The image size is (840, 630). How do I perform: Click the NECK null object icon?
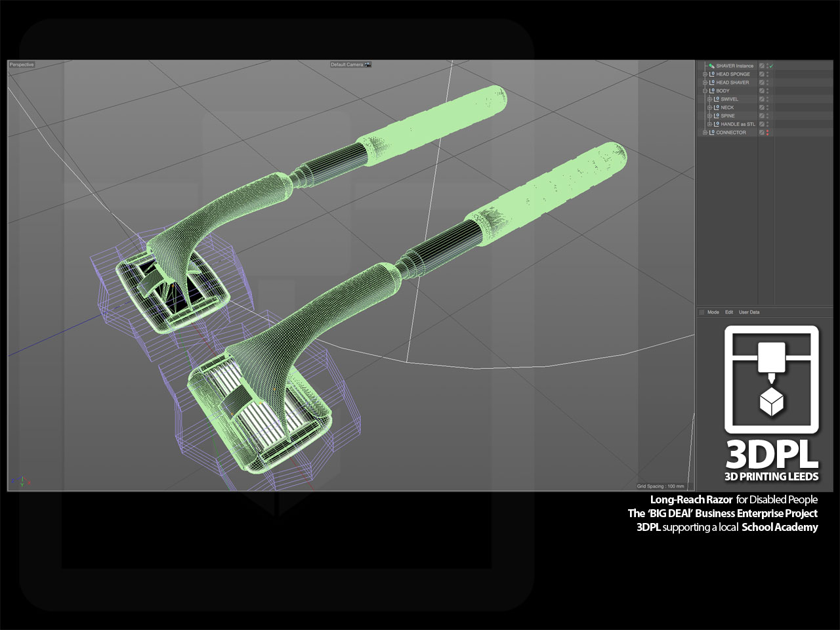pos(717,108)
